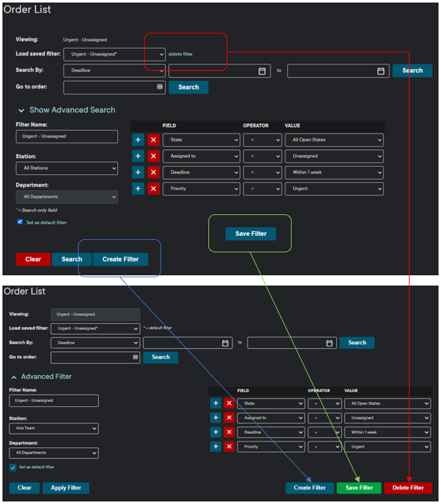Focus Go to order field, Show Advanced Search view
This screenshot has height=504, width=441.
pos(115,87)
